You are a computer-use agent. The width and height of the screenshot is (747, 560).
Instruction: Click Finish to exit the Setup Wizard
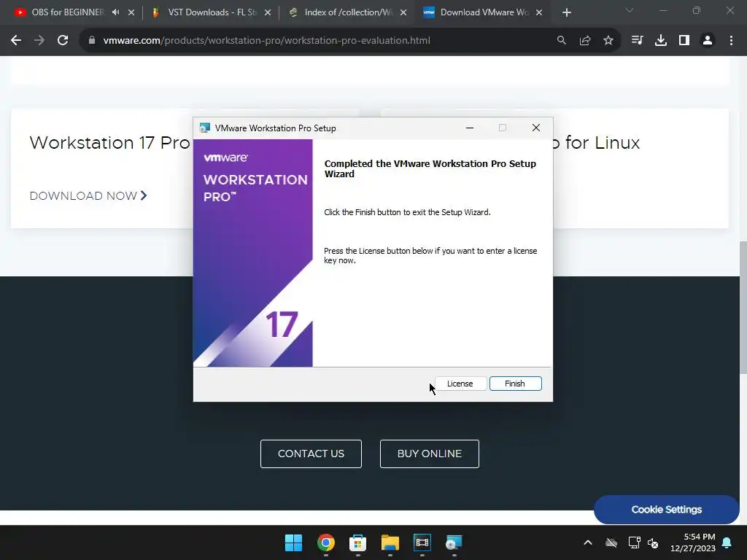point(515,384)
